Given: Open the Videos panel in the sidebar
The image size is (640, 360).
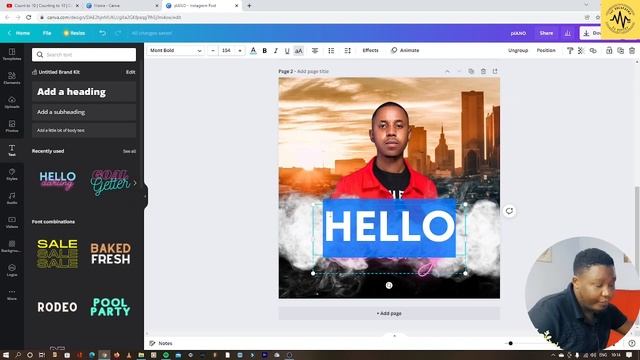Looking at the screenshot, I should [12, 222].
